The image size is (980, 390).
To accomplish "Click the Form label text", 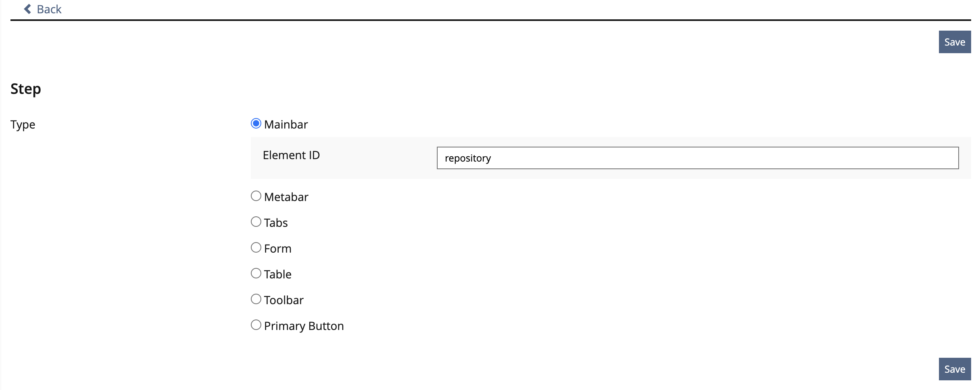I will click(x=278, y=249).
